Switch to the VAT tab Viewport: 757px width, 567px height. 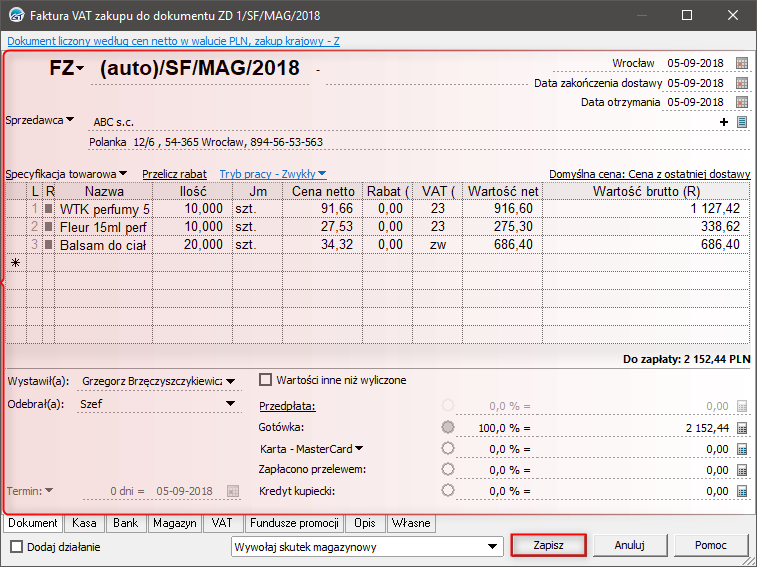pyautogui.click(x=222, y=523)
